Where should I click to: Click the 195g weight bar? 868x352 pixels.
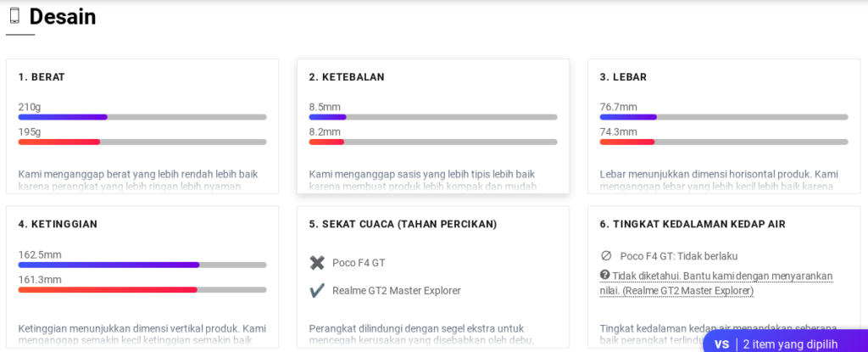pos(142,142)
